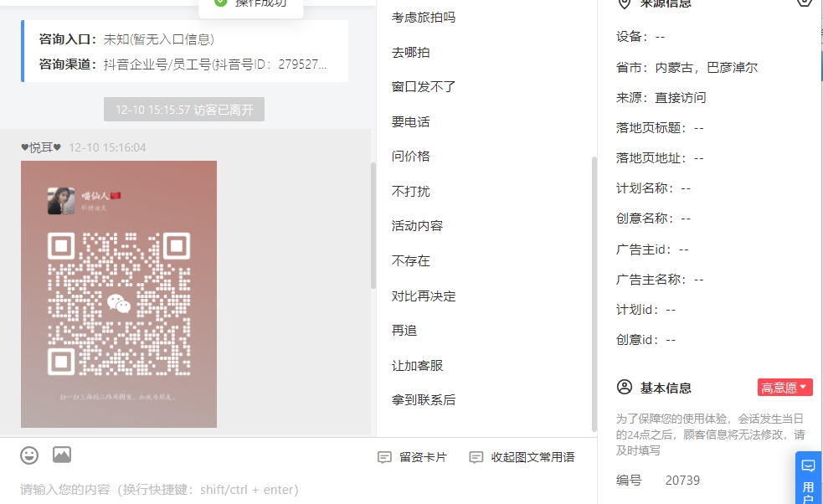
Task: Open the WeChat QR code image
Action: [119, 294]
